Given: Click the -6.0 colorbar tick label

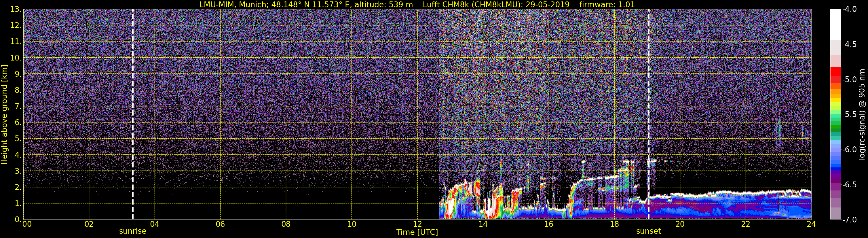Looking at the screenshot, I should [x=849, y=149].
